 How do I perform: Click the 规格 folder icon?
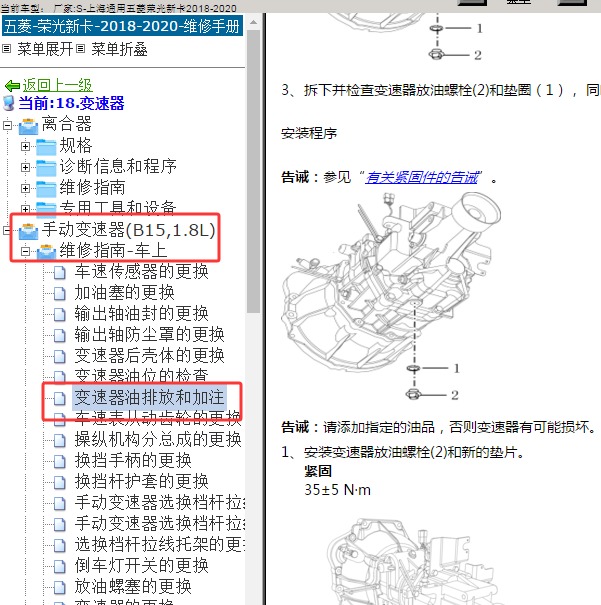click(46, 147)
